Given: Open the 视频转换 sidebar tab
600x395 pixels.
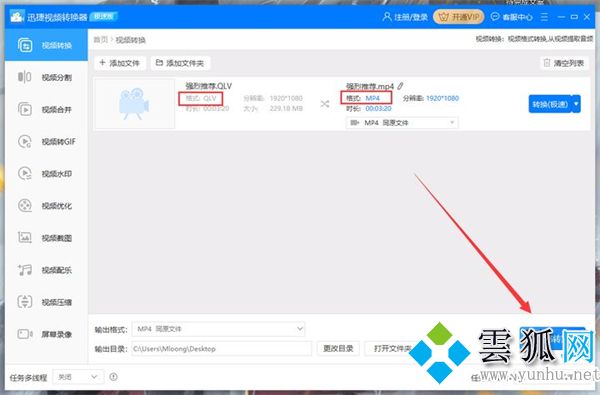Looking at the screenshot, I should point(46,46).
